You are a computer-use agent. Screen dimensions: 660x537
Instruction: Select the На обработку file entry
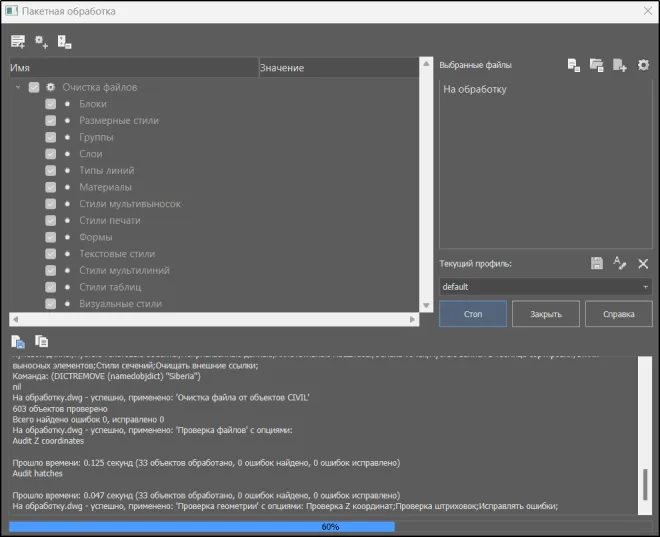(475, 90)
